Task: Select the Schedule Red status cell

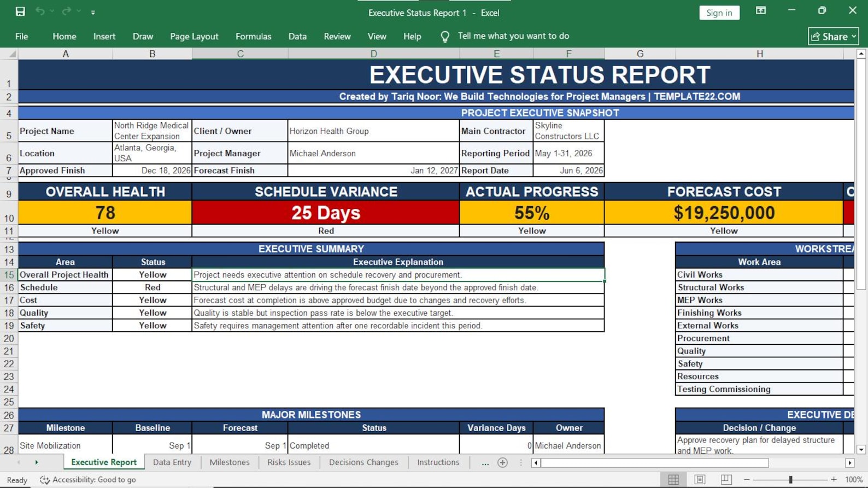Action: [153, 287]
